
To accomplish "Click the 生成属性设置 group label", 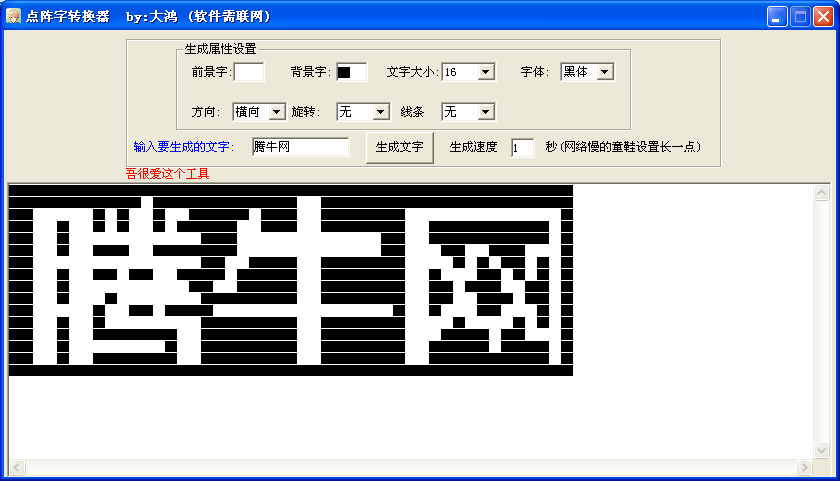I will click(220, 49).
